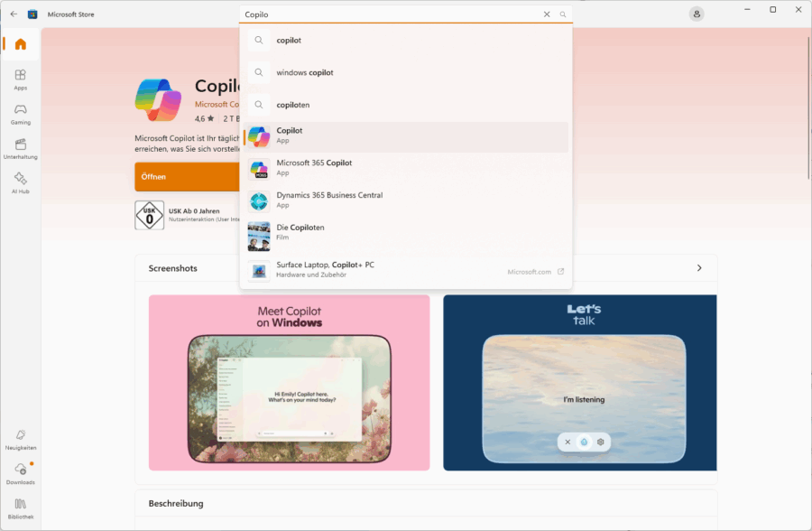Open the Unterhaltung section
Viewport: 812px width, 531px height.
[20, 149]
